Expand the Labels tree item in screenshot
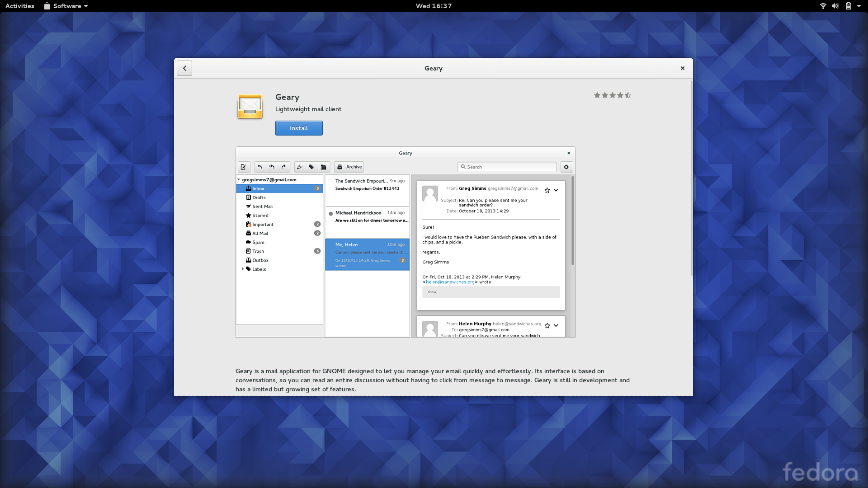 point(243,269)
